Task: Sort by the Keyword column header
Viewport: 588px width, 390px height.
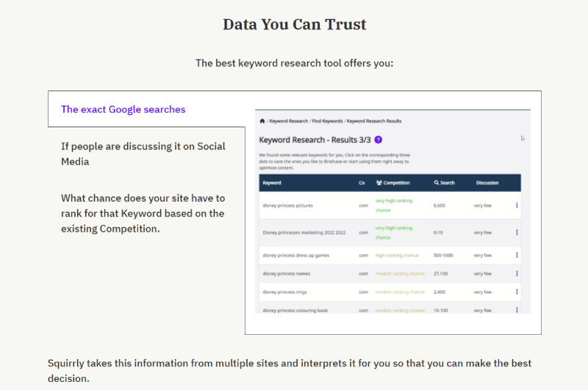Action: click(272, 182)
